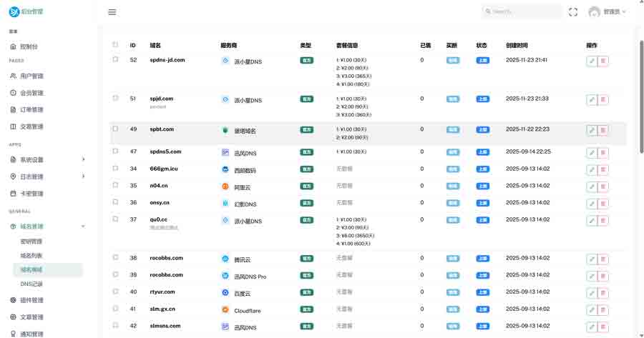Open 域名列表 submenu item
The image size is (644, 338).
[31, 255]
